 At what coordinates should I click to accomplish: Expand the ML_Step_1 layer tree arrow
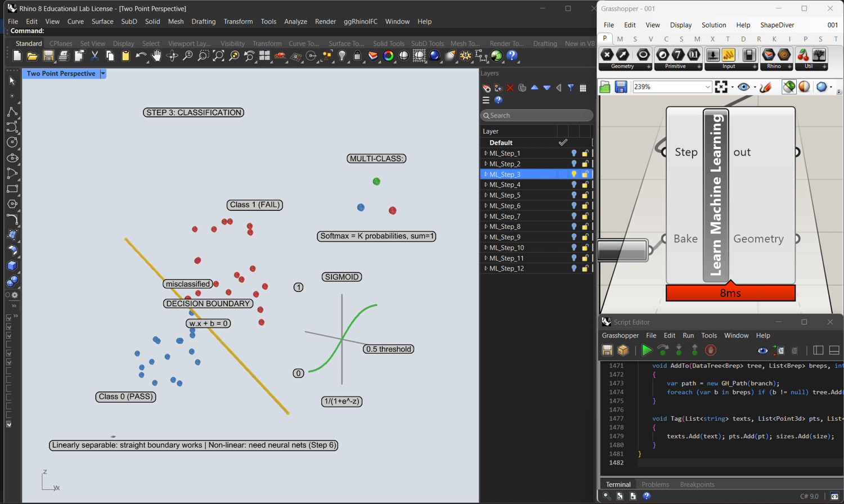(x=486, y=153)
